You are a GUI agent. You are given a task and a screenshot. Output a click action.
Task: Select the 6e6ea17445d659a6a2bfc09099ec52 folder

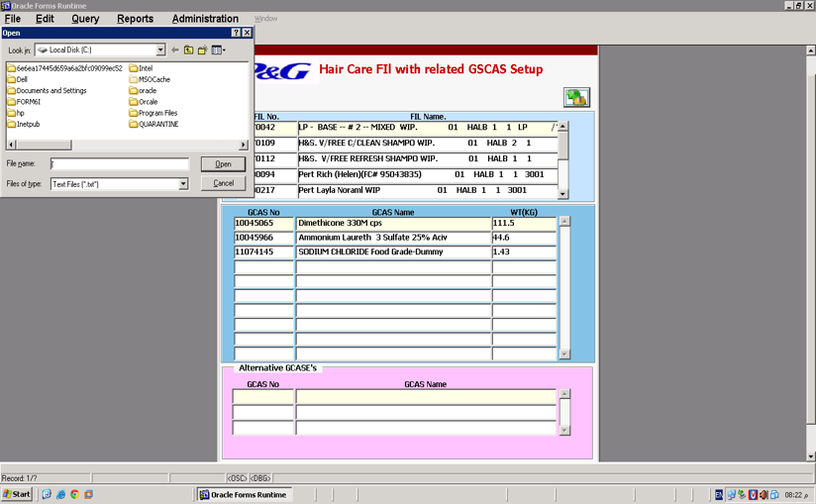click(x=64, y=68)
